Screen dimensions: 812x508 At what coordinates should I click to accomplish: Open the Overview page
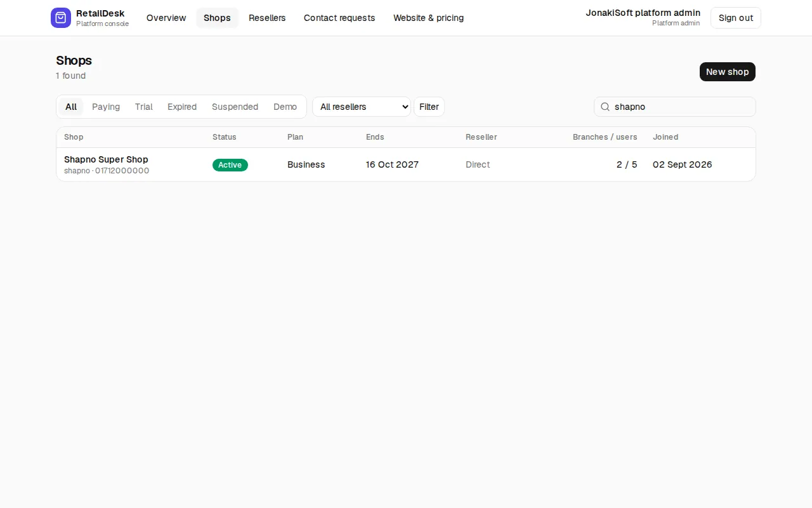coord(166,18)
